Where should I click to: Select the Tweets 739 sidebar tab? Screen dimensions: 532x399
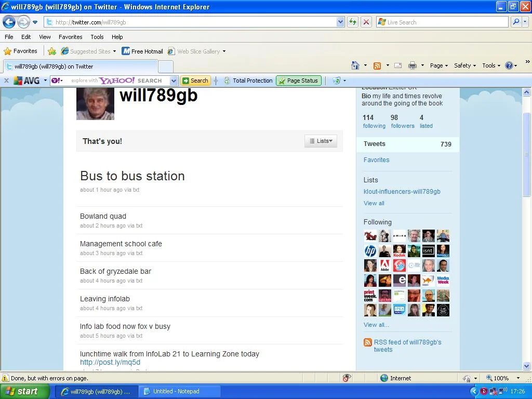tap(407, 144)
